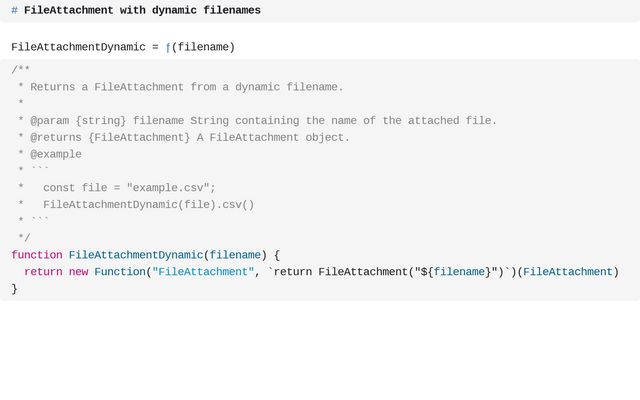Click the "FileAttachment" string literal

point(203,272)
